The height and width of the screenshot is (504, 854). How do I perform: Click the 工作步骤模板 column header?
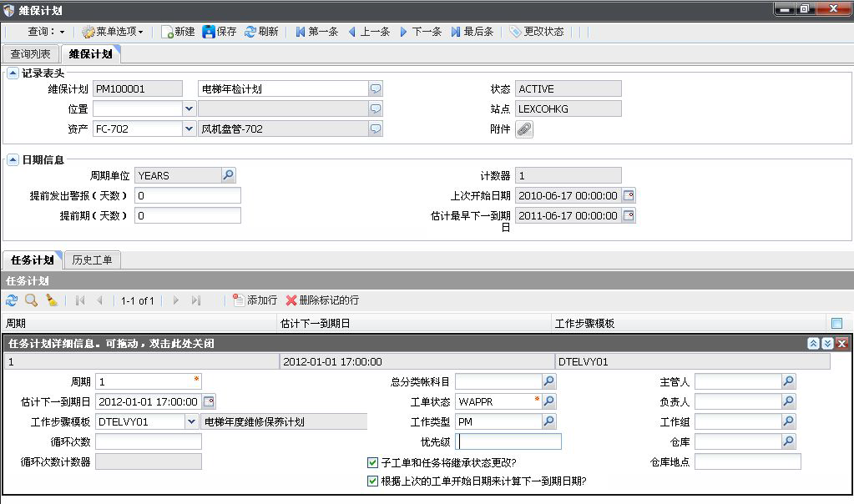tap(689, 323)
